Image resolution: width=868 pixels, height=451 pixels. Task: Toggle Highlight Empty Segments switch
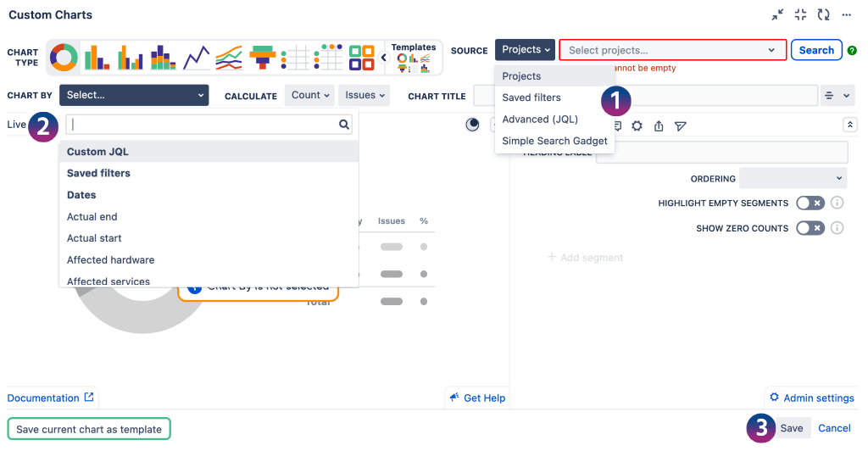(x=810, y=203)
